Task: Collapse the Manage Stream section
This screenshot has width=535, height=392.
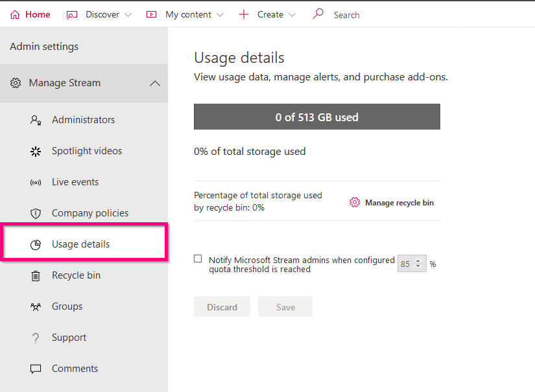Action: tap(154, 83)
